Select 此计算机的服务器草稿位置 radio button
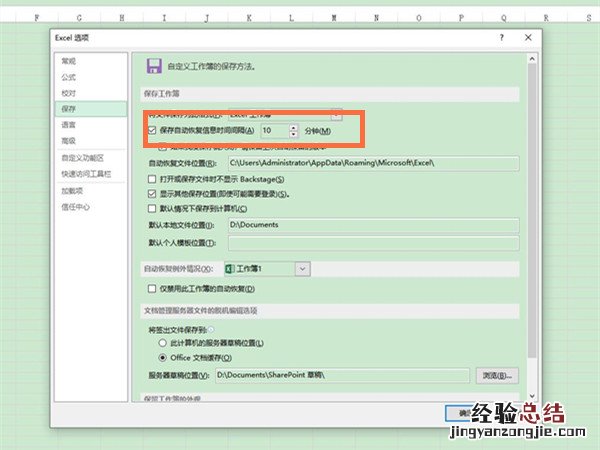The width and height of the screenshot is (600, 450). click(163, 343)
